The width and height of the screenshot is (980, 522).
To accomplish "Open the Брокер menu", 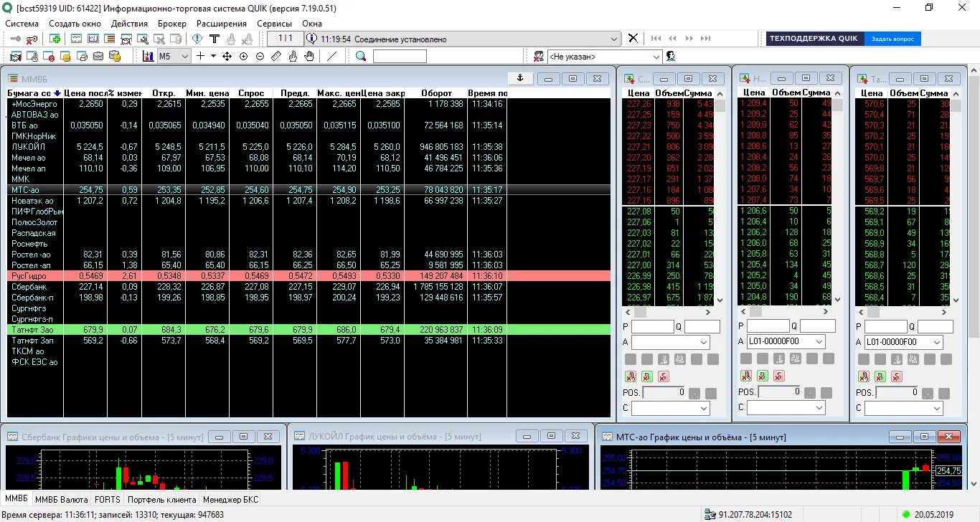I will (x=172, y=23).
